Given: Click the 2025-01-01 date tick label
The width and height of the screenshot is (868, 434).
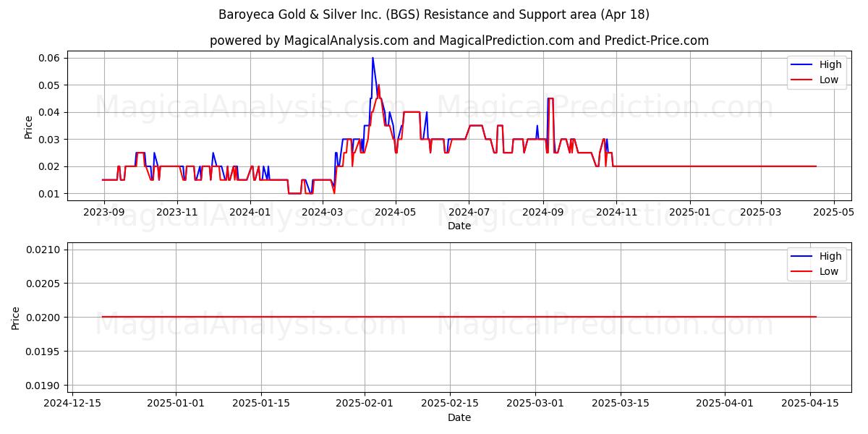Looking at the screenshot, I should point(176,404).
